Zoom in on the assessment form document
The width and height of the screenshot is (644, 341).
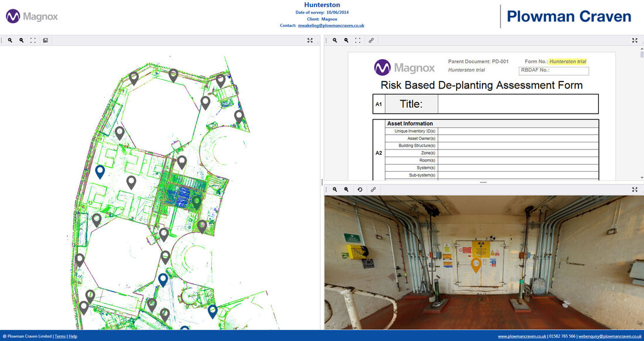point(335,40)
